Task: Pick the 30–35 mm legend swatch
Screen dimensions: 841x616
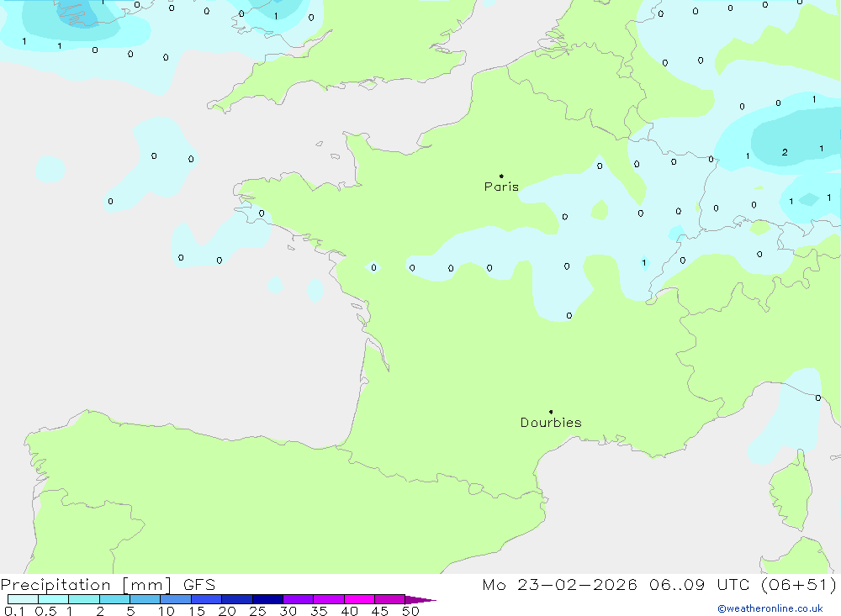Action: pos(299,599)
